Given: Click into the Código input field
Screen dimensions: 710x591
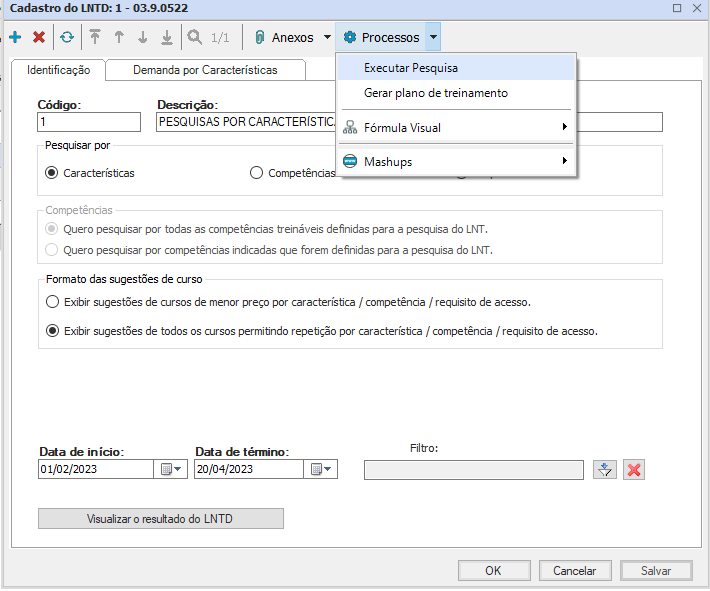Looking at the screenshot, I should [89, 122].
